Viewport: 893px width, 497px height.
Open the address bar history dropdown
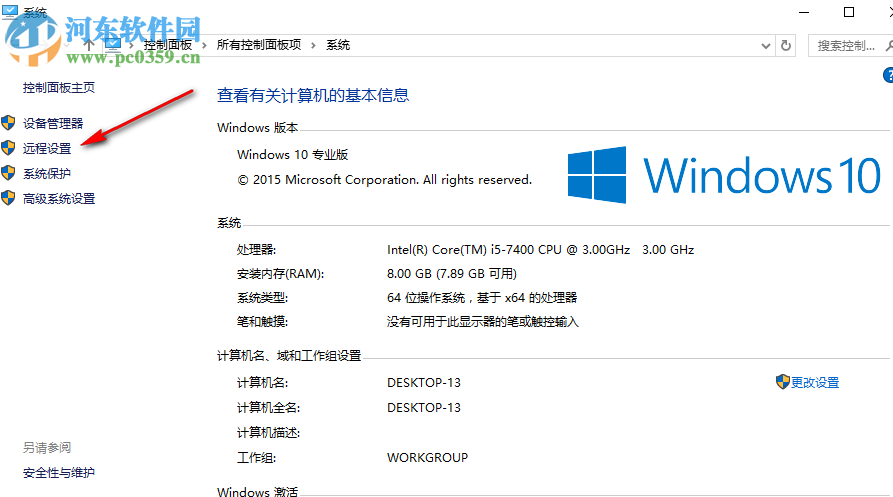(765, 46)
